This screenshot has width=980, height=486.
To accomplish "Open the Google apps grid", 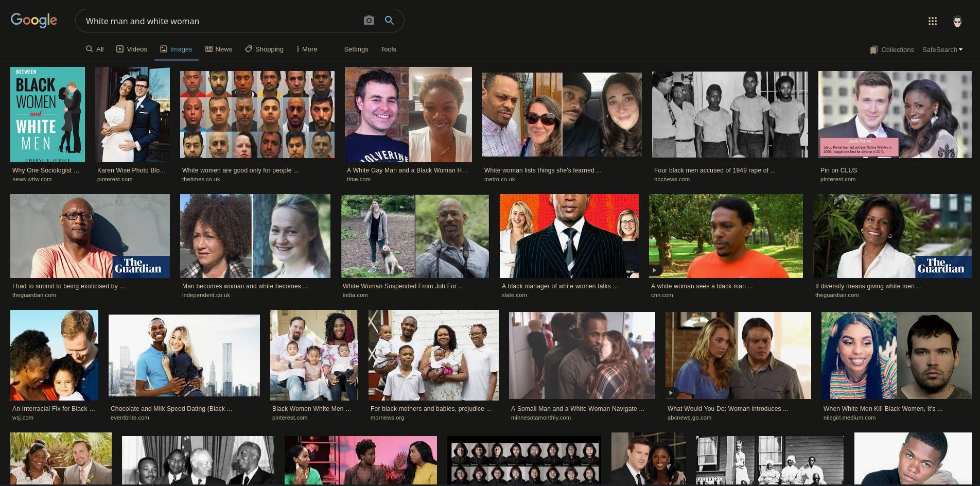I will pos(932,21).
